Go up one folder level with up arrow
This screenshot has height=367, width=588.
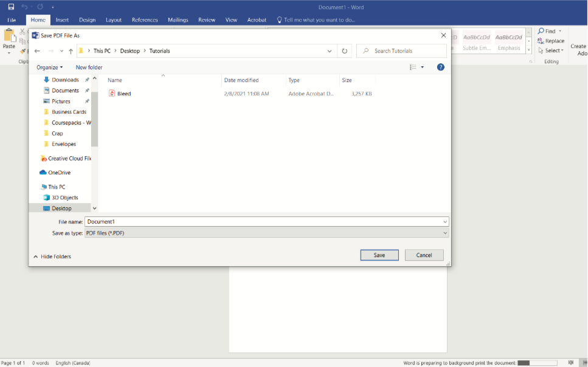pyautogui.click(x=71, y=51)
